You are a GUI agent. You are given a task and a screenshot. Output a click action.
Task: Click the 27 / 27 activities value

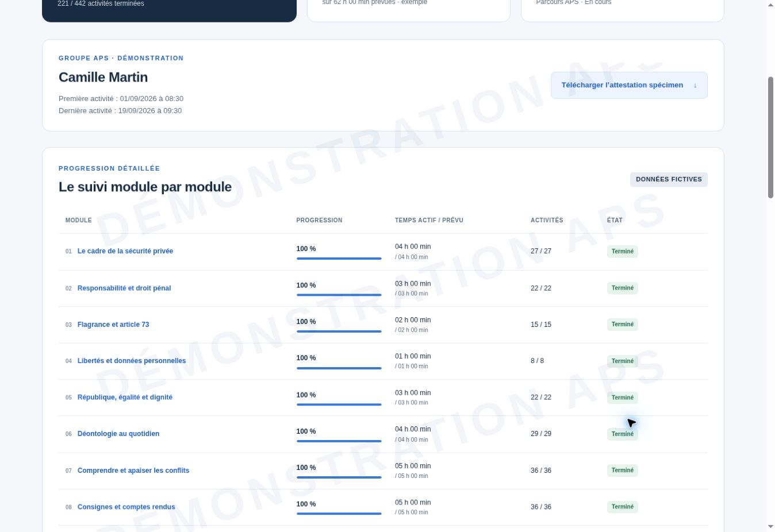[541, 251]
